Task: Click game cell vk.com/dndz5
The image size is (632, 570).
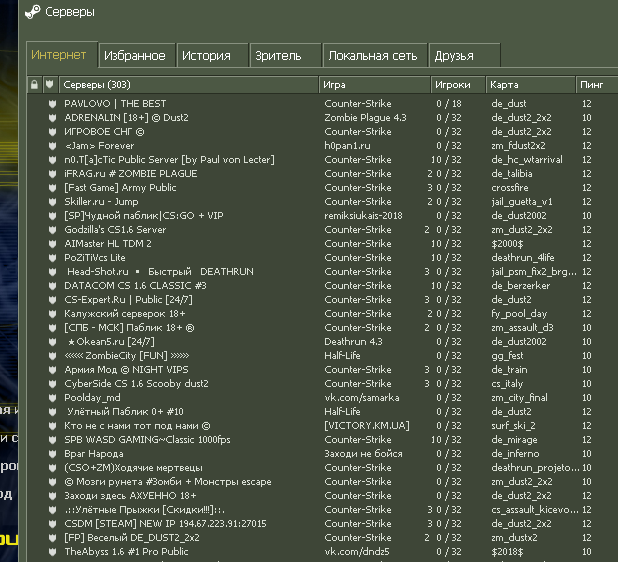Action: click(x=357, y=551)
